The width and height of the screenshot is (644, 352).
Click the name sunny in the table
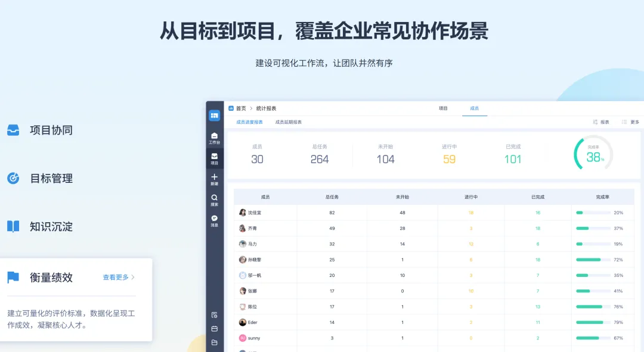click(x=254, y=338)
